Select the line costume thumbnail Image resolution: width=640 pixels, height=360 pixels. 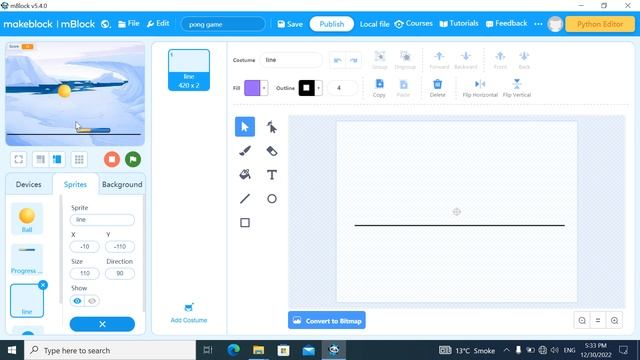click(189, 70)
